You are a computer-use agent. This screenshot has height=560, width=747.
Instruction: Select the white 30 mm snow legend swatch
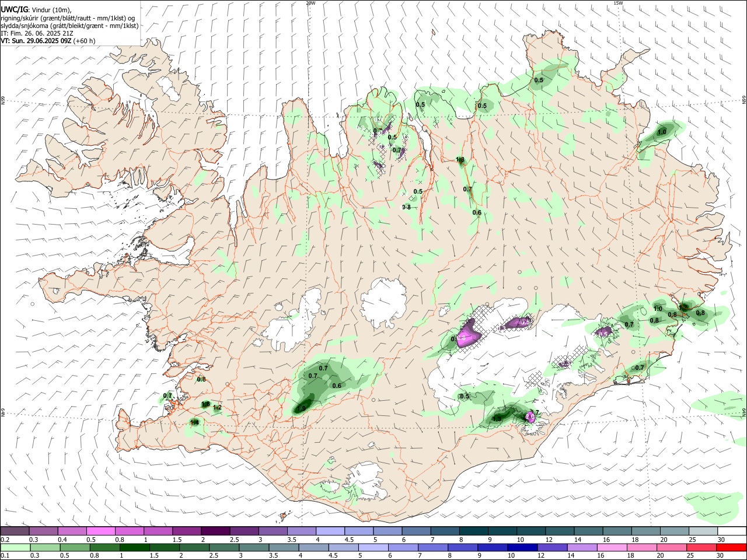(731, 531)
